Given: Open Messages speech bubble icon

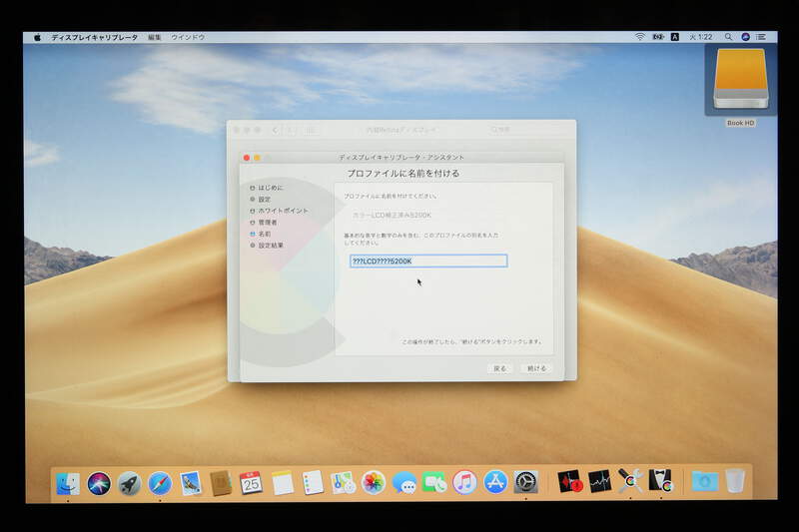Looking at the screenshot, I should [x=404, y=483].
